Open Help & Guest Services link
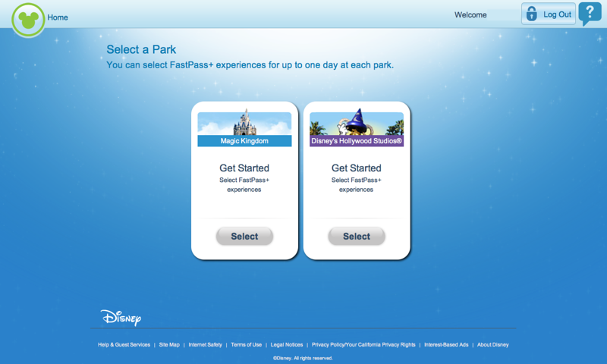This screenshot has height=364, width=607. [x=124, y=345]
